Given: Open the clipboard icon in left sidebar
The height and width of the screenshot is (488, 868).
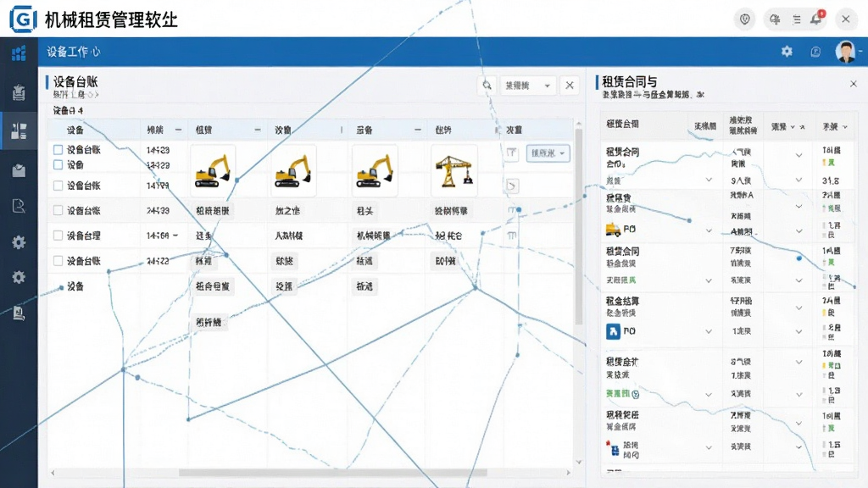Looking at the screenshot, I should 19,91.
